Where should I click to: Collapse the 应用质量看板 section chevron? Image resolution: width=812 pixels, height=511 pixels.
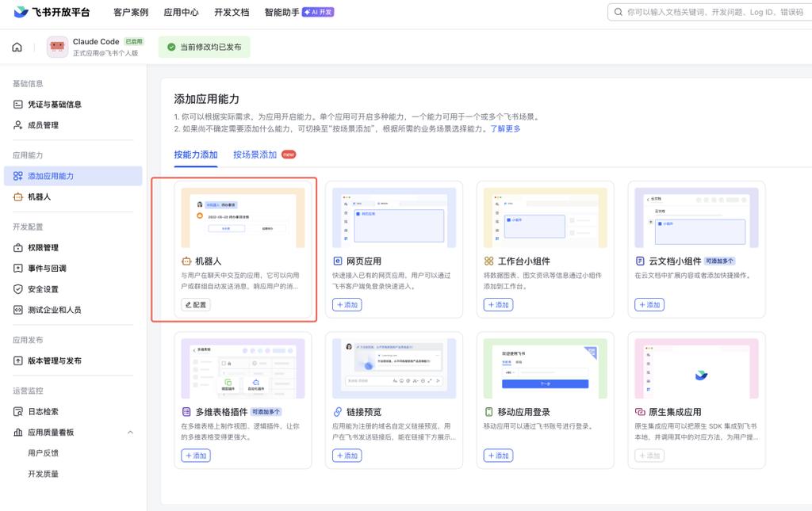(131, 433)
